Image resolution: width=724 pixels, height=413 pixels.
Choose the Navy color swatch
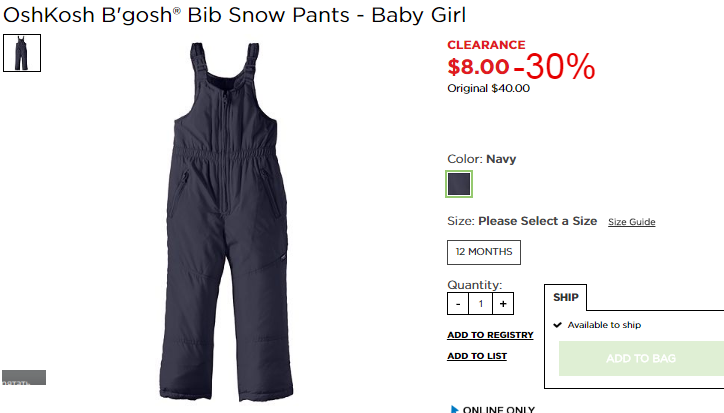459,184
